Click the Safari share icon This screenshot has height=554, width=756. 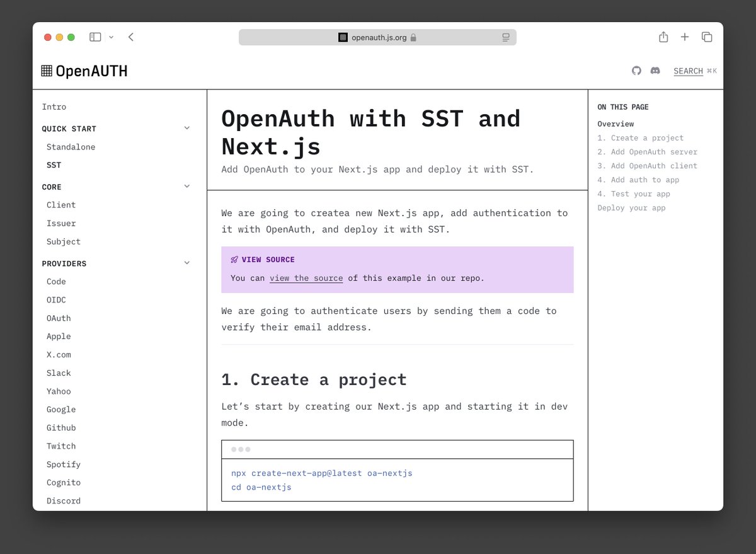[x=663, y=37]
